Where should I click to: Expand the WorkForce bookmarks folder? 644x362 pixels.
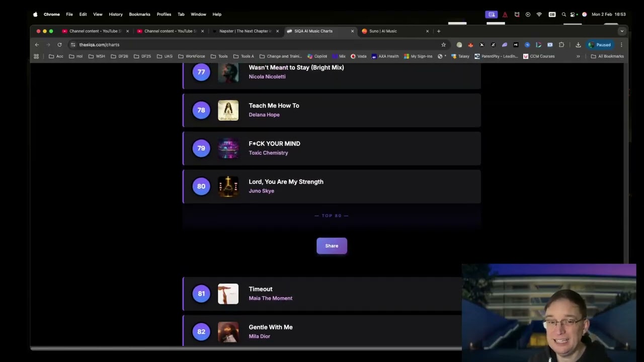click(x=192, y=56)
